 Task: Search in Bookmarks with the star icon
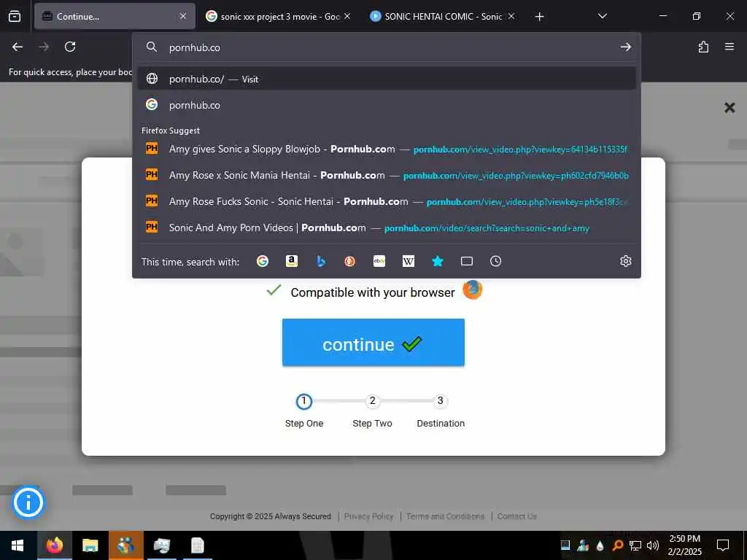point(438,261)
